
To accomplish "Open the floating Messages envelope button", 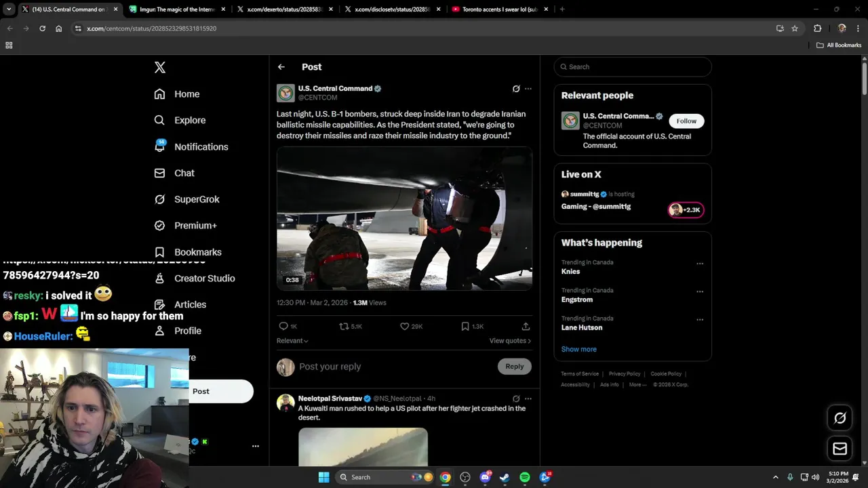I will pos(840,449).
